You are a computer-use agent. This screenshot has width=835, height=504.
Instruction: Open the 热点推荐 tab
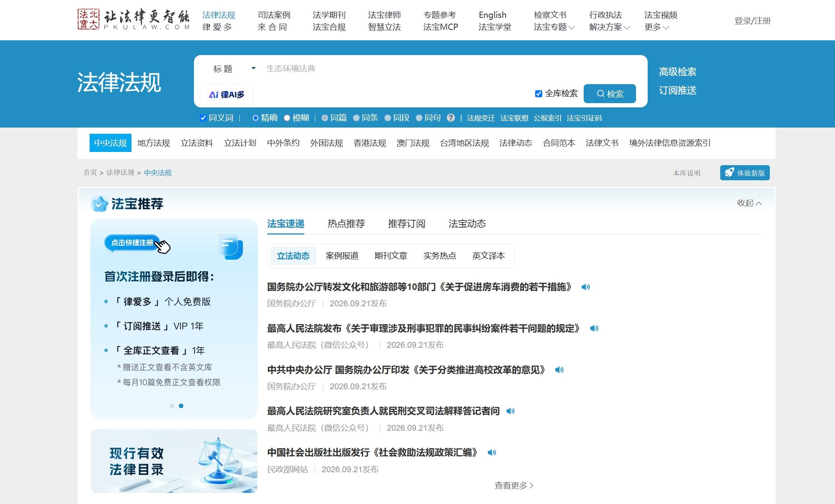[346, 224]
